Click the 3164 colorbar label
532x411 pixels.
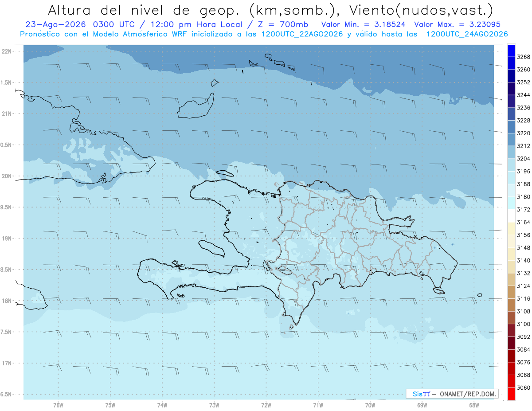tap(524, 222)
